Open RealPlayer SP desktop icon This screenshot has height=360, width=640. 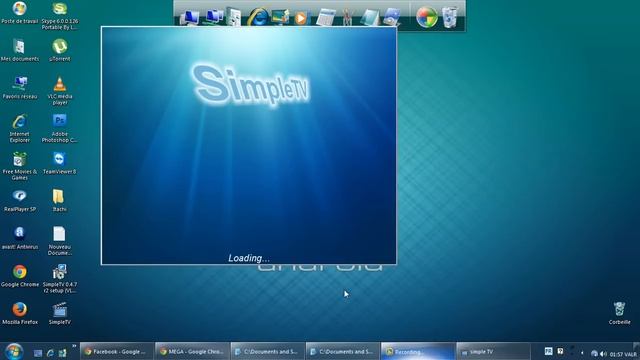click(x=20, y=201)
